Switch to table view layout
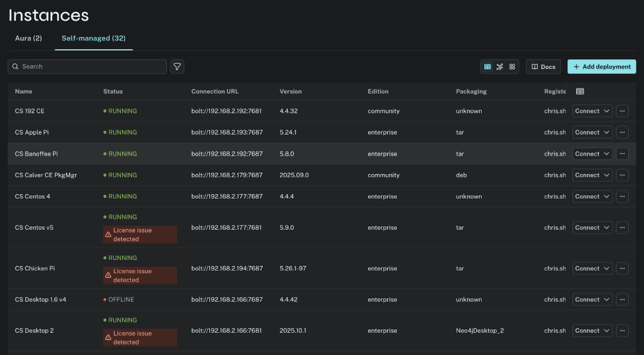The image size is (644, 355). 487,67
